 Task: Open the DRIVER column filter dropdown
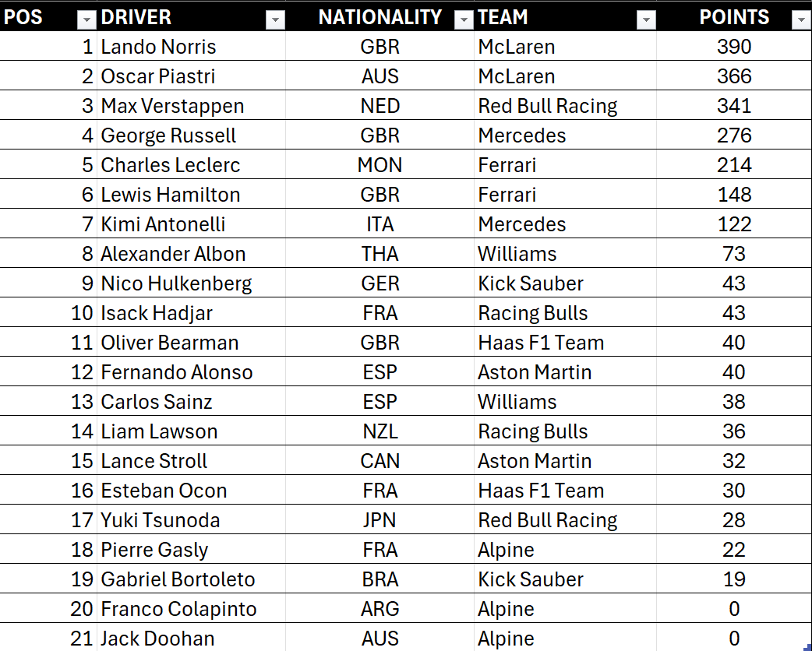click(275, 21)
